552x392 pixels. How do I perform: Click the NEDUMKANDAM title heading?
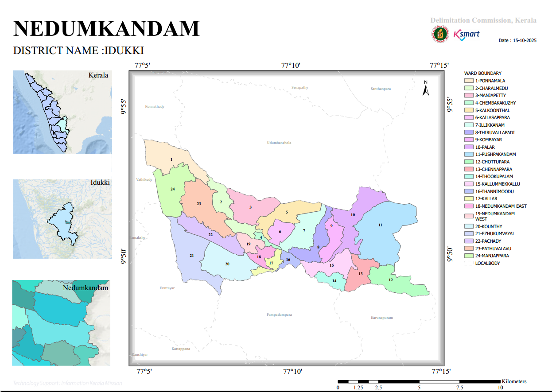[107, 28]
